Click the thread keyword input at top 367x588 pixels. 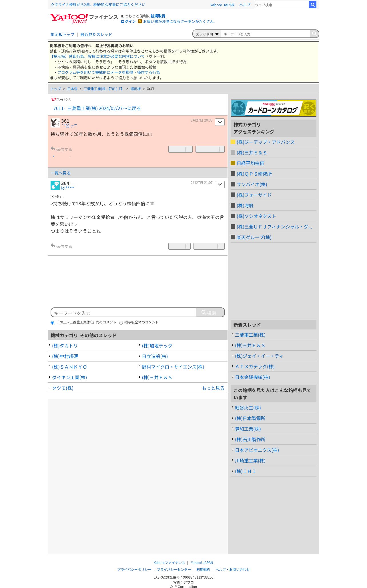tap(265, 34)
